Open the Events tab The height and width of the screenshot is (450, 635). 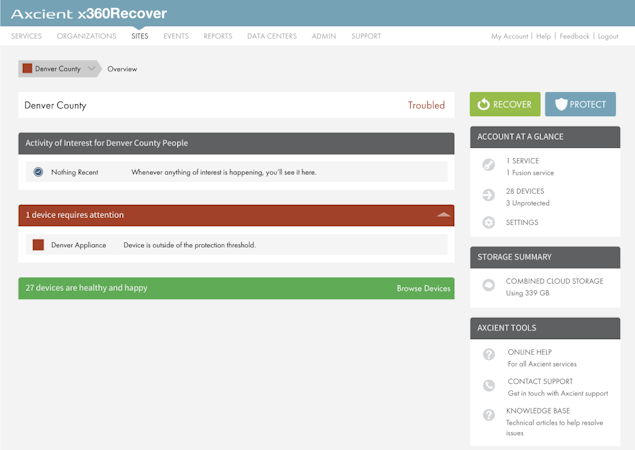(176, 36)
